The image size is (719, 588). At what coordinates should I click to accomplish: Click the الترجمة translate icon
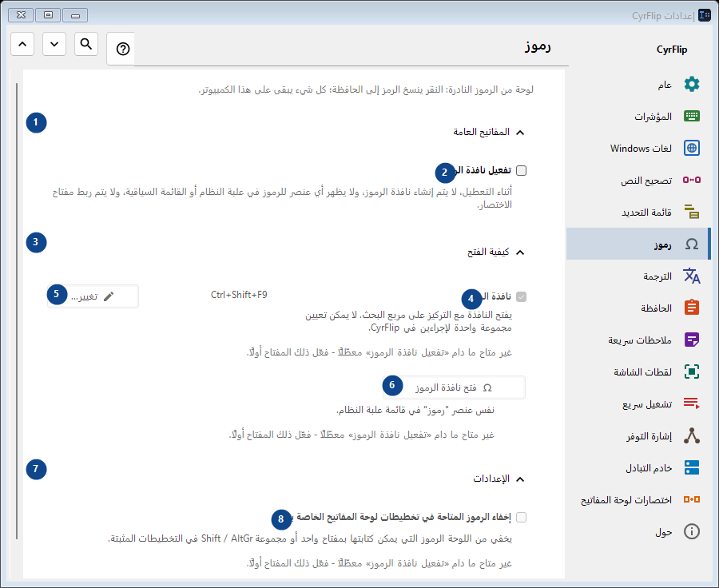[692, 276]
